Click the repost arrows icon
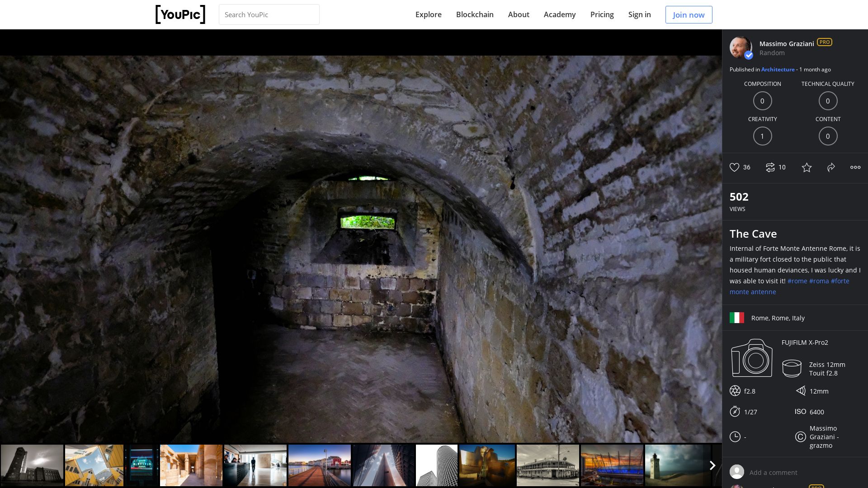Image resolution: width=868 pixels, height=488 pixels. 770,167
